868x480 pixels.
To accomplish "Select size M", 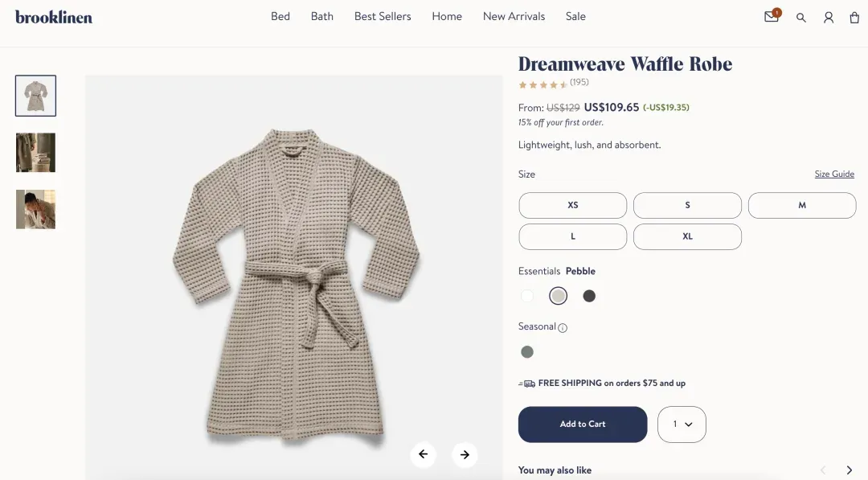I will 801,205.
